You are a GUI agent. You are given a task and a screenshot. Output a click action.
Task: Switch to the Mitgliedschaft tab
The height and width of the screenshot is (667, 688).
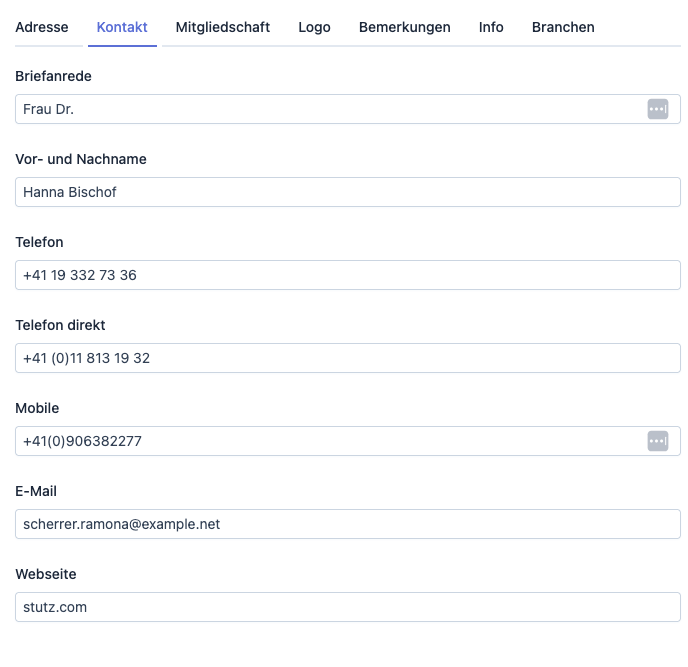(222, 27)
